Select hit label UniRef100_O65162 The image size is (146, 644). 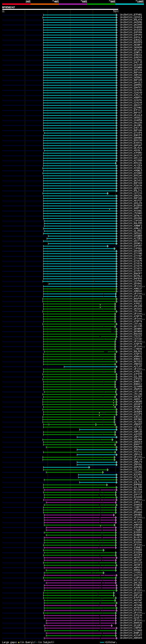(x=131, y=233)
